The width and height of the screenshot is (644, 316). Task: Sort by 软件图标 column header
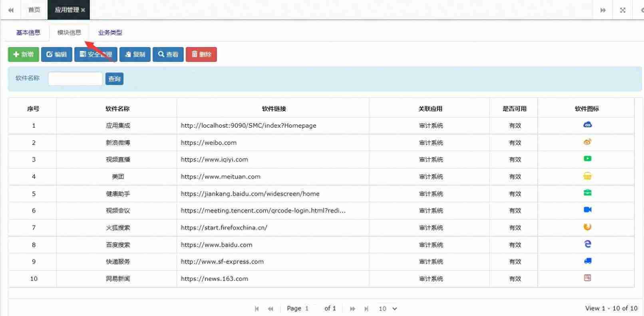coord(587,109)
